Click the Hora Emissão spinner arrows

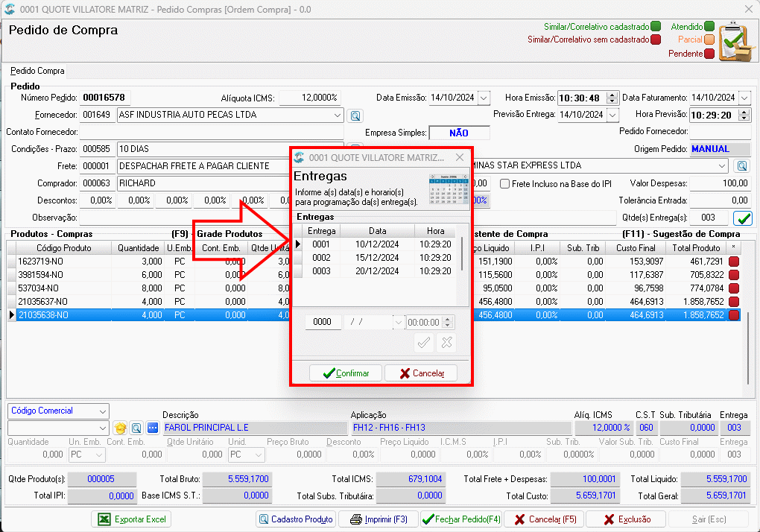[x=612, y=98]
